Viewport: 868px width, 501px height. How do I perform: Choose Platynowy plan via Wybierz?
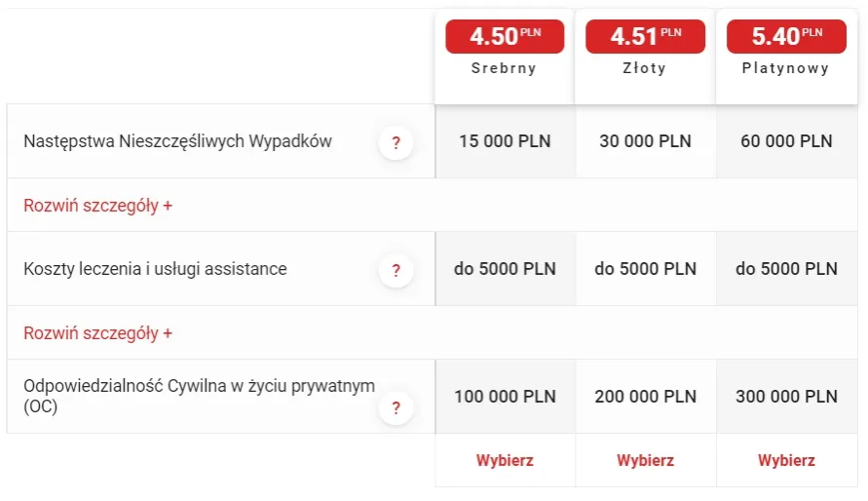point(786,460)
